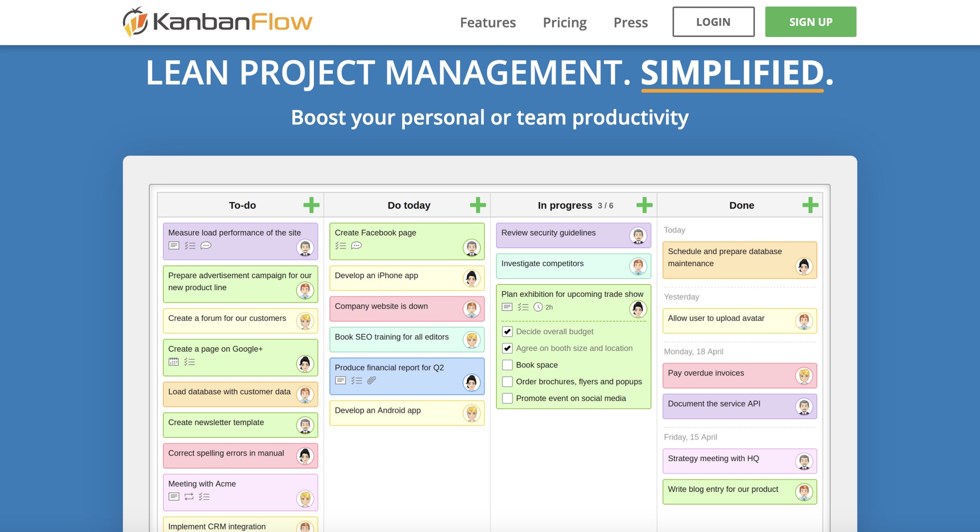Click recurring arrows icon on Meeting with Acme
The height and width of the screenshot is (532, 980).
tap(189, 497)
